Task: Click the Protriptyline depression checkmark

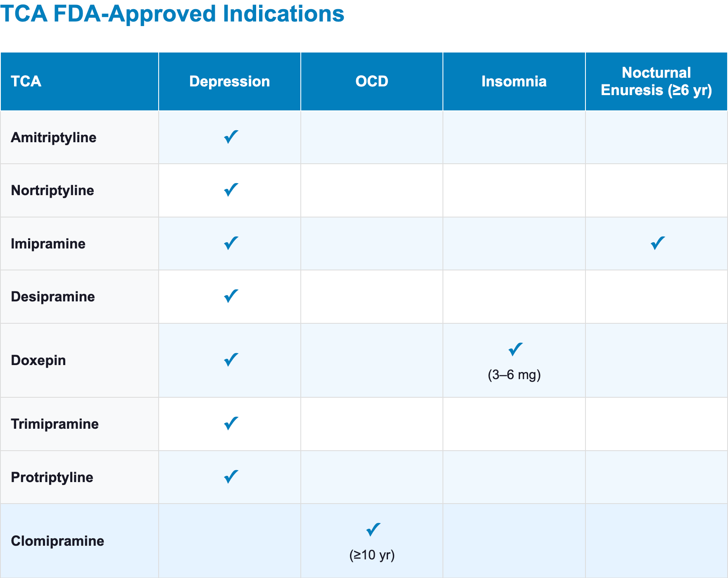Action: click(x=231, y=477)
